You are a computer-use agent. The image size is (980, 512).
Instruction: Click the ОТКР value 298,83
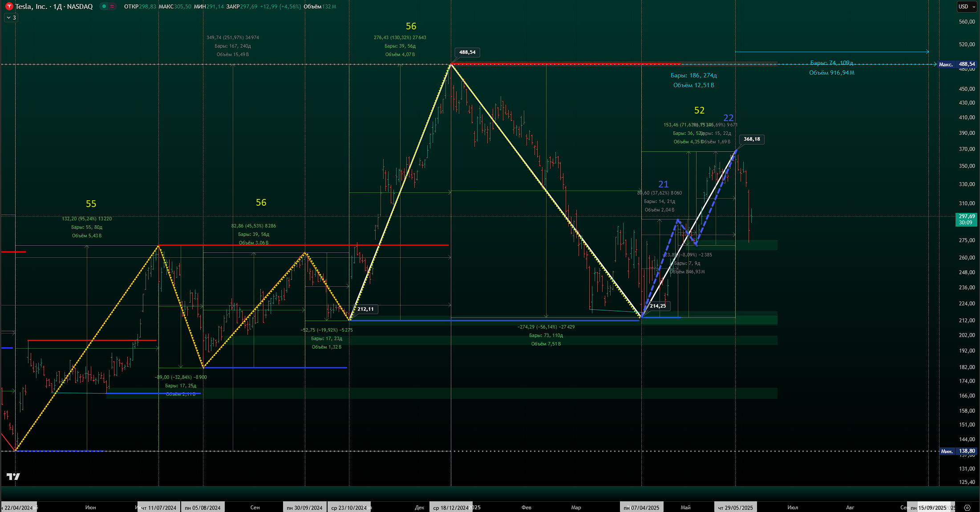(x=147, y=7)
